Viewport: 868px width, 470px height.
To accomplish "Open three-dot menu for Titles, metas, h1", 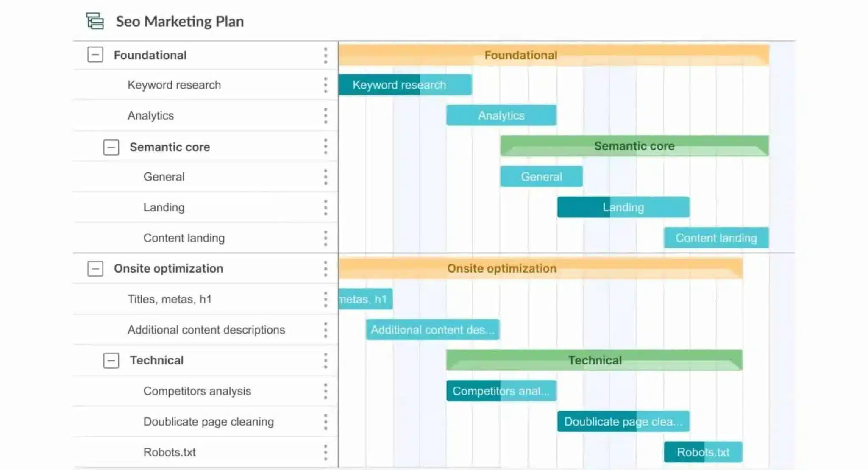I will click(325, 300).
